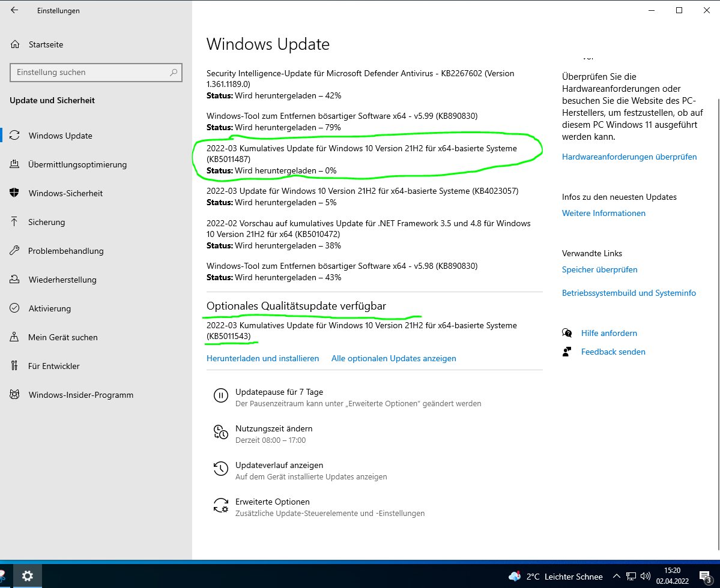Screen dimensions: 720x588
Task: Click Hardwareanforderungen überprüfen link
Action: (629, 157)
